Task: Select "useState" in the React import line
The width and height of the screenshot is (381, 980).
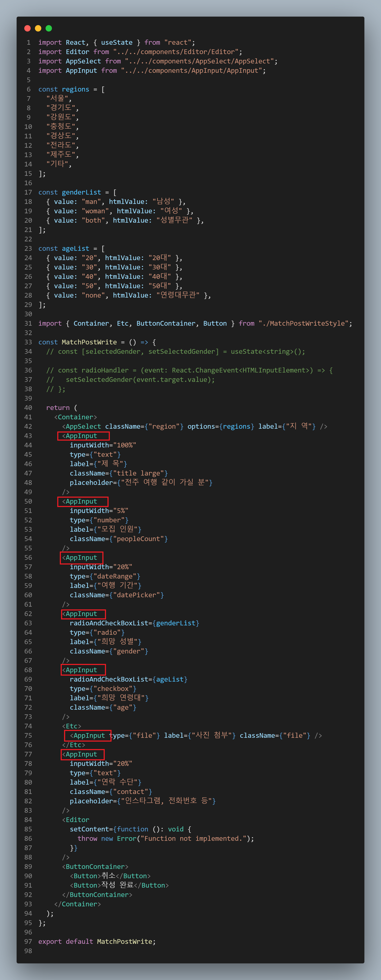Action: click(x=117, y=43)
